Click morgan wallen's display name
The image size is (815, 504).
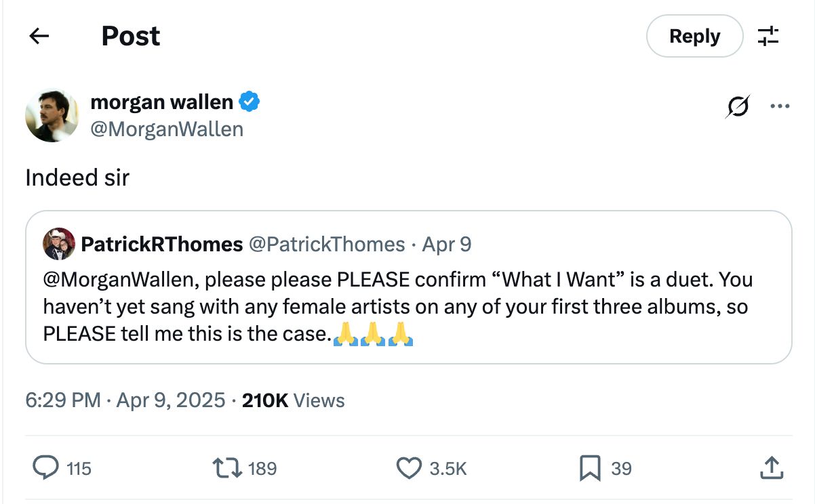coord(163,102)
